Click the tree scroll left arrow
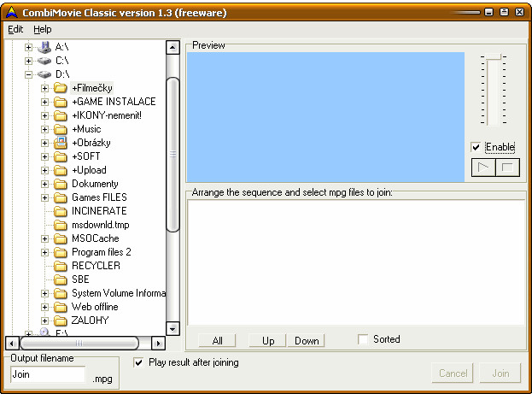The width and height of the screenshot is (532, 394). 12,343
